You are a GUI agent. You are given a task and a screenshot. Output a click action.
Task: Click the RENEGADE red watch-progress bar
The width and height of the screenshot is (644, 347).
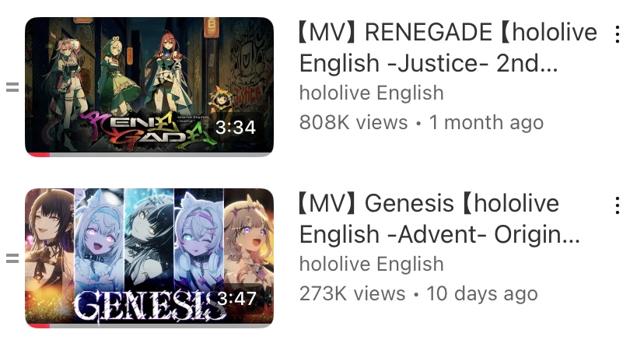(37, 155)
